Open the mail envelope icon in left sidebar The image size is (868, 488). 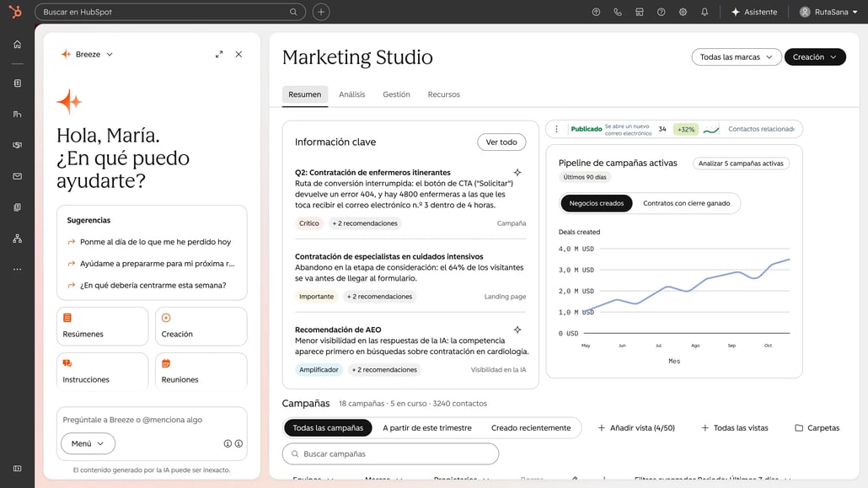coord(17,176)
